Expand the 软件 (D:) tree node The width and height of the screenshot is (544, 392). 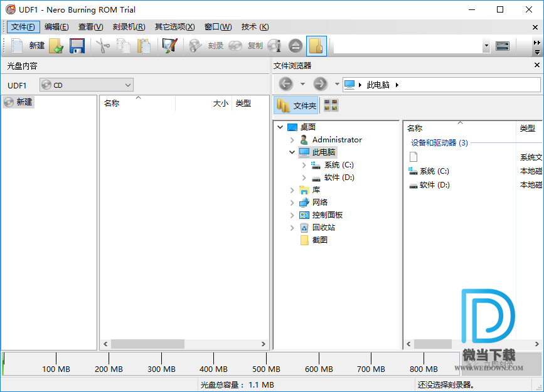304,177
